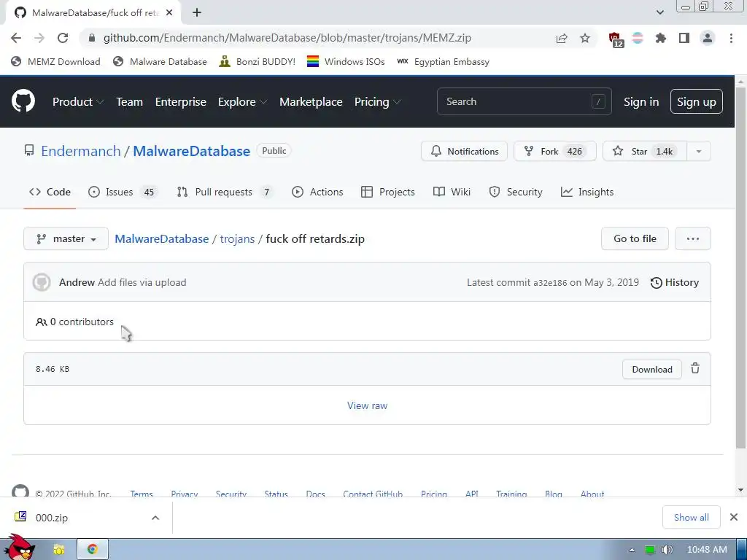Open the Wiki tab

(x=452, y=192)
